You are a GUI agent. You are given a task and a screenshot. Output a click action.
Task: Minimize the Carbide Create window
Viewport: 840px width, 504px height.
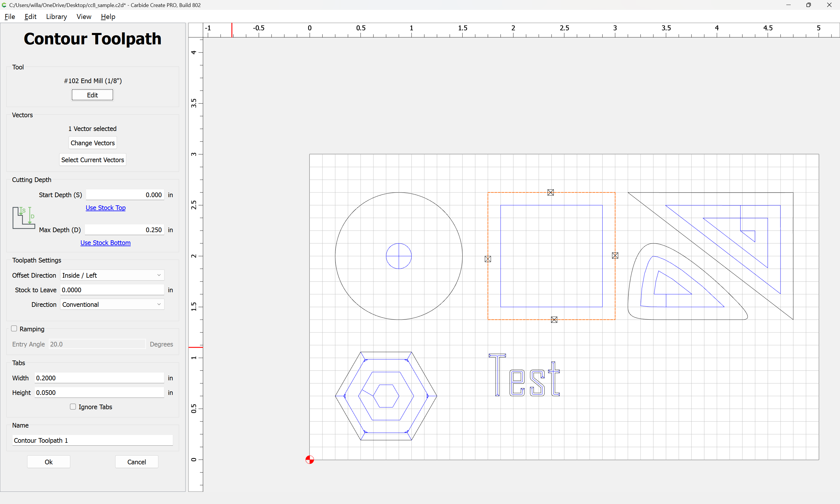788,5
